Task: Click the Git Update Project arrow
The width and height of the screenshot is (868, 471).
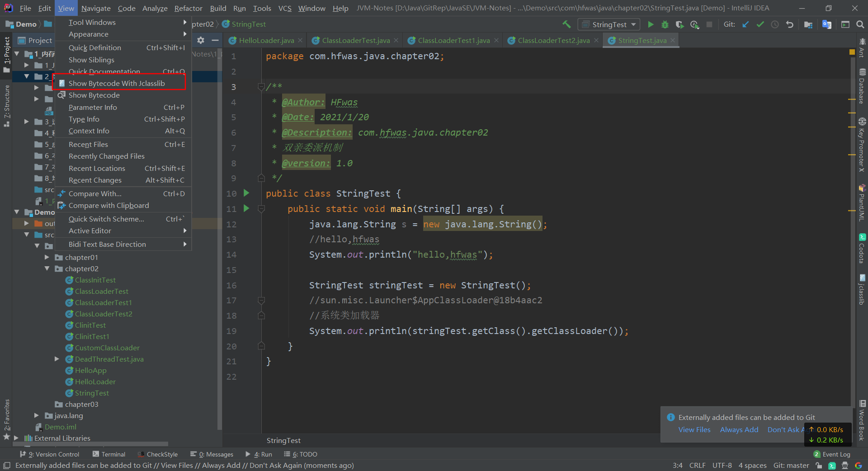Action: [745, 24]
